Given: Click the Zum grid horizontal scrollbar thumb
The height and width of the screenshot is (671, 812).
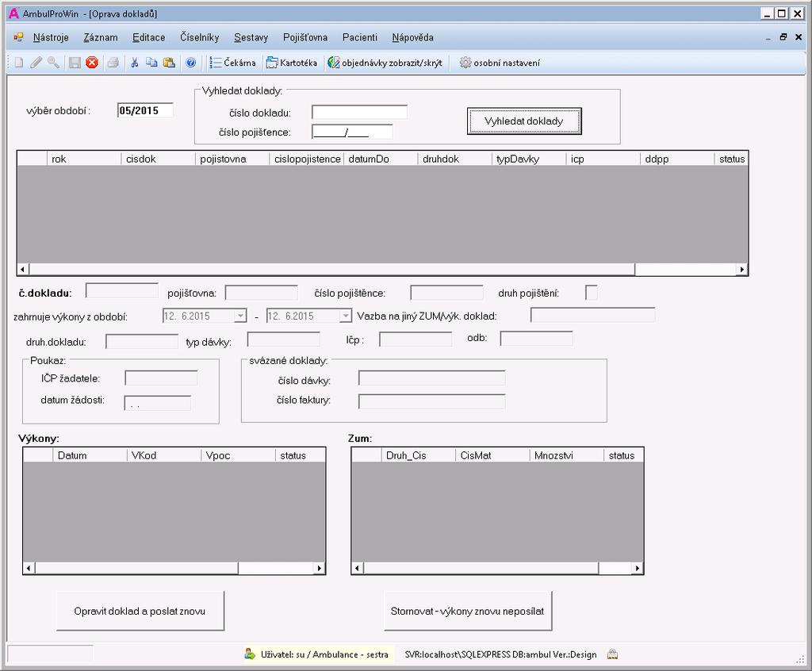Looking at the screenshot, I should tap(481, 569).
